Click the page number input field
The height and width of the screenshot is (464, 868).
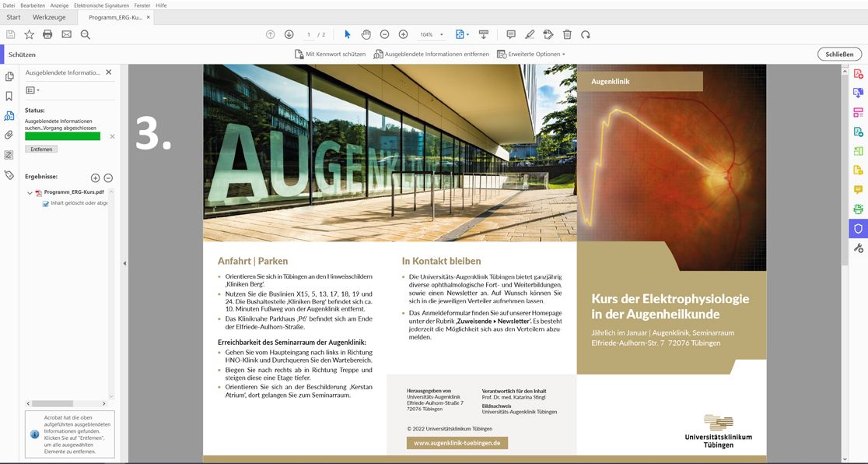[309, 34]
